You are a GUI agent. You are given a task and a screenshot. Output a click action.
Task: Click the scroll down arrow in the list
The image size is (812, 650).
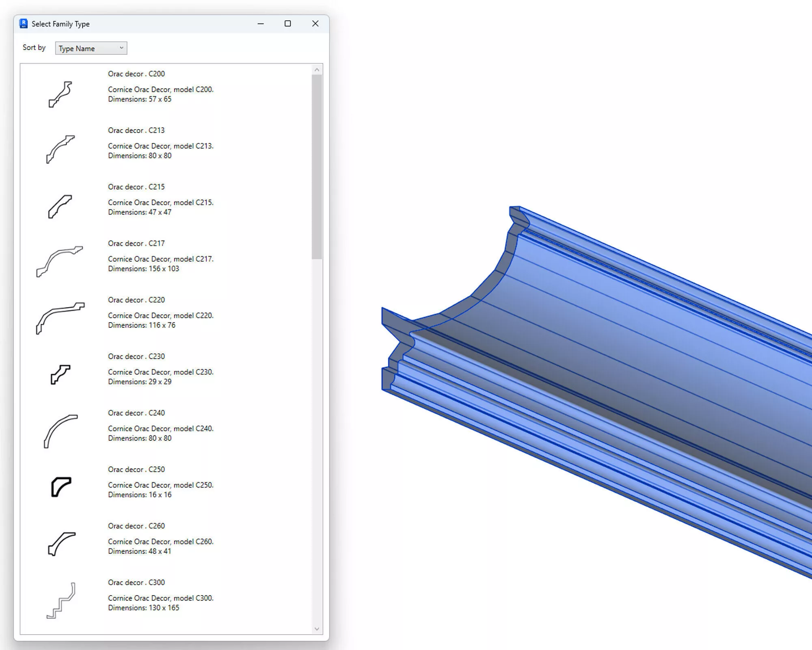click(317, 629)
